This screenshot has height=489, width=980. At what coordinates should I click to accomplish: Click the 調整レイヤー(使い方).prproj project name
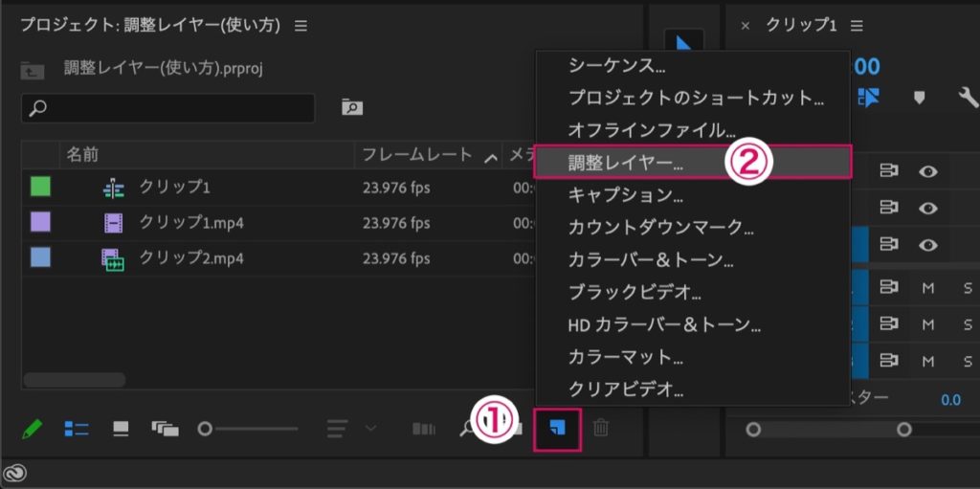click(x=164, y=68)
